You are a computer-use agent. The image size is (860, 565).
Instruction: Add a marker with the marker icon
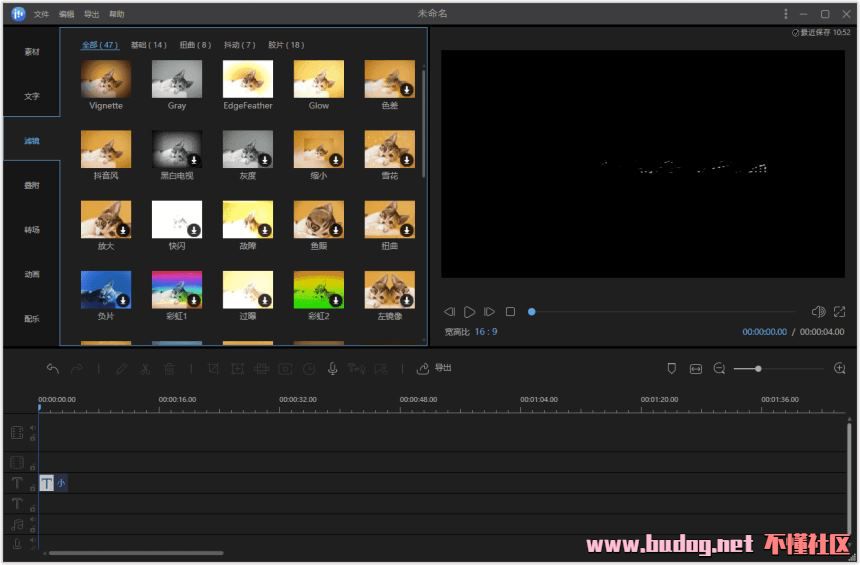pos(672,369)
